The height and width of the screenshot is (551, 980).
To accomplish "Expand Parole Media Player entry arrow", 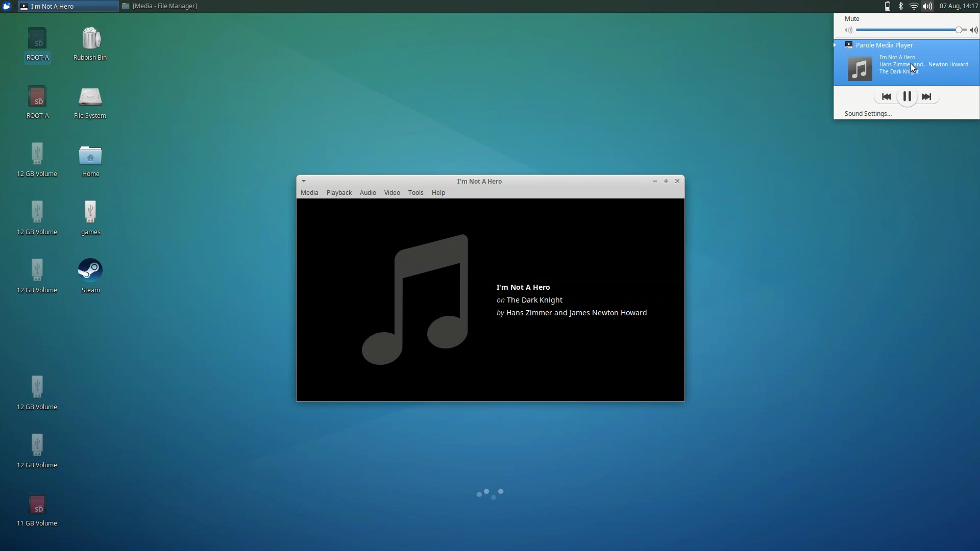I will tap(835, 45).
